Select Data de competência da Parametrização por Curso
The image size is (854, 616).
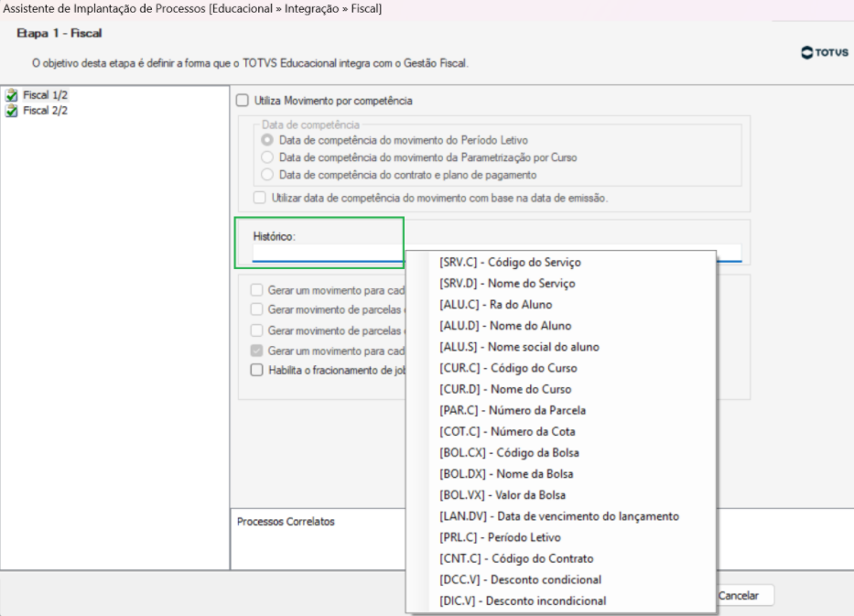(267, 157)
